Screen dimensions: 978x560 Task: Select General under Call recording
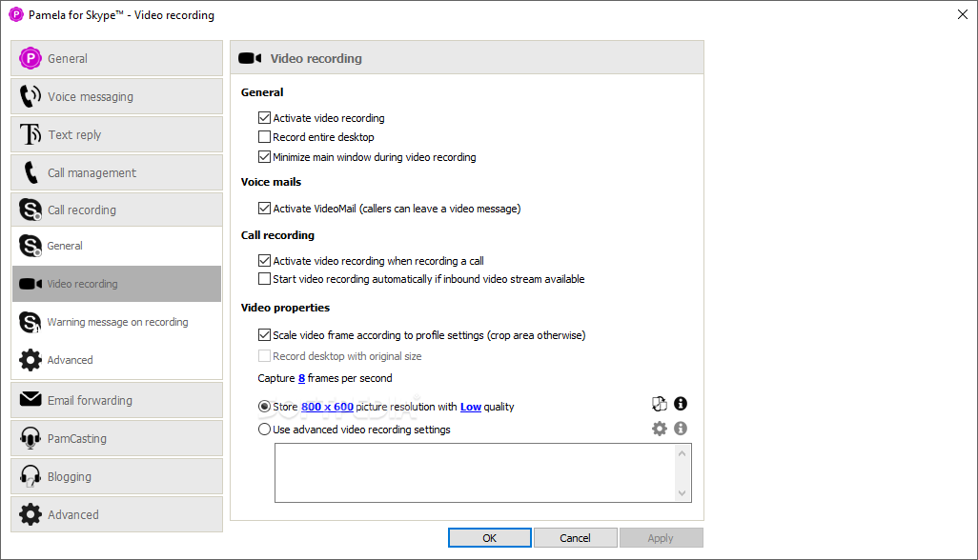[116, 246]
